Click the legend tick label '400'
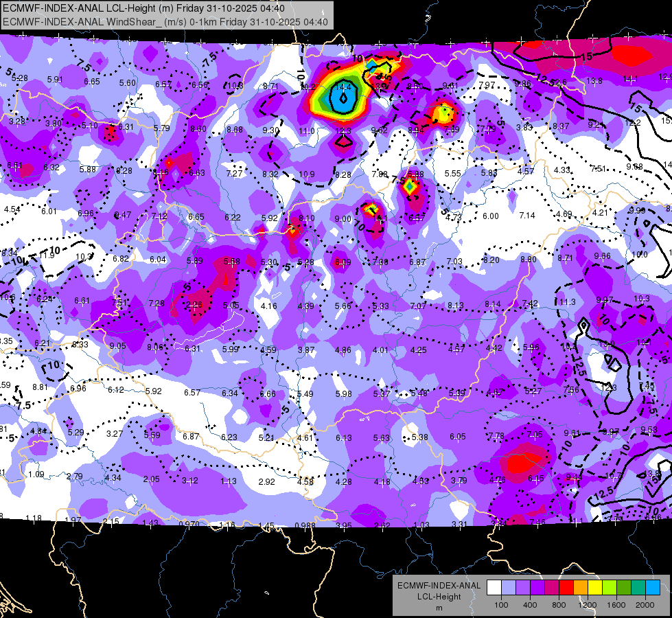Screen dimensions: 672x618 [x=530, y=605]
